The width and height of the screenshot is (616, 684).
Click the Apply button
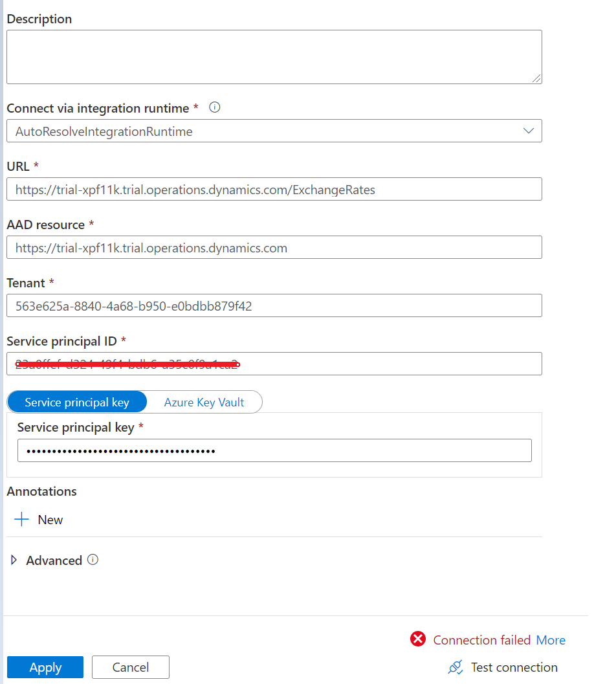[x=45, y=667]
